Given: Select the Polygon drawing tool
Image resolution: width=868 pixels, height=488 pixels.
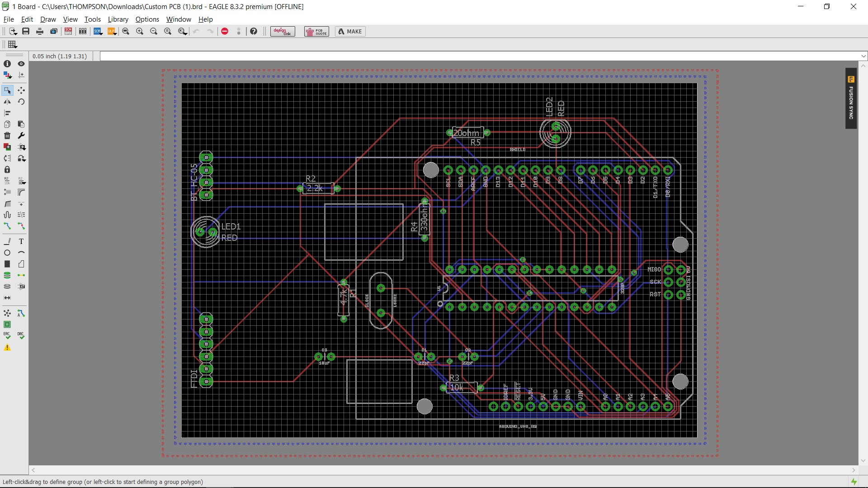Looking at the screenshot, I should pos(21,264).
